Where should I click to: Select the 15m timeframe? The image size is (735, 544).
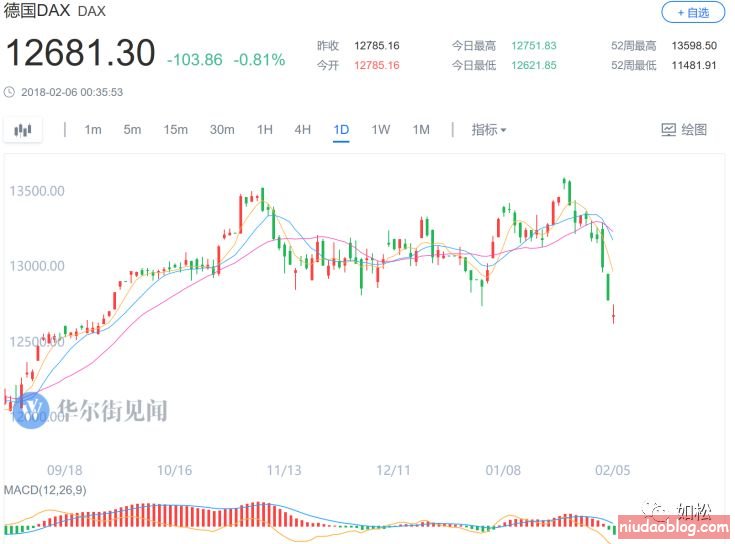pyautogui.click(x=176, y=129)
